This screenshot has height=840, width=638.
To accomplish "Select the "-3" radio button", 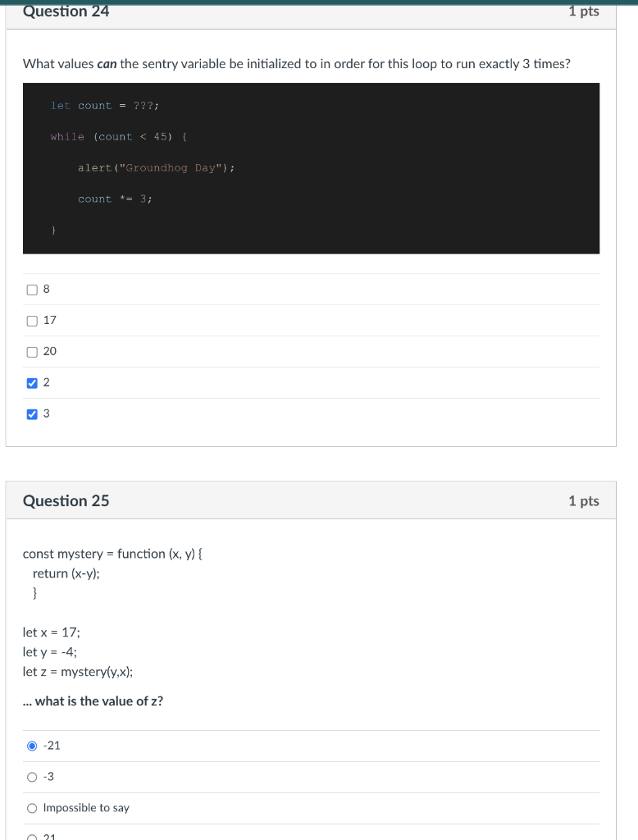I will [31, 776].
